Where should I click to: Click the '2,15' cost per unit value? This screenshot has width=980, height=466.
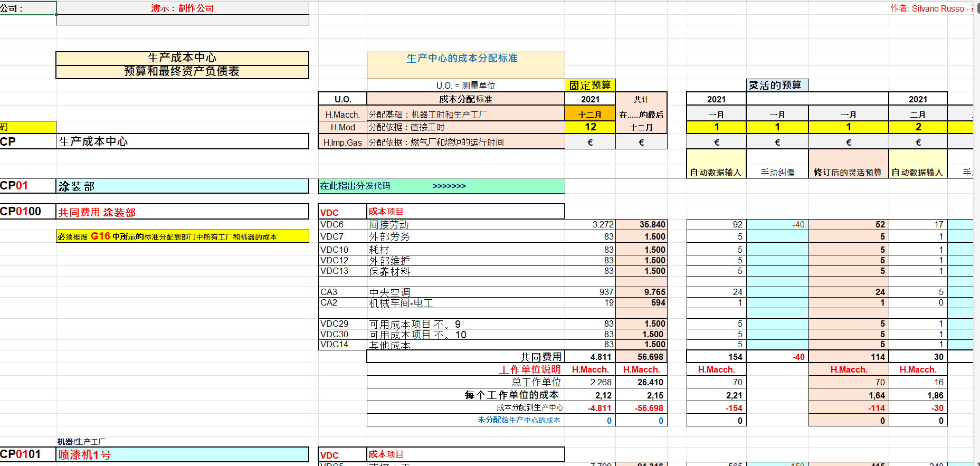[641, 395]
